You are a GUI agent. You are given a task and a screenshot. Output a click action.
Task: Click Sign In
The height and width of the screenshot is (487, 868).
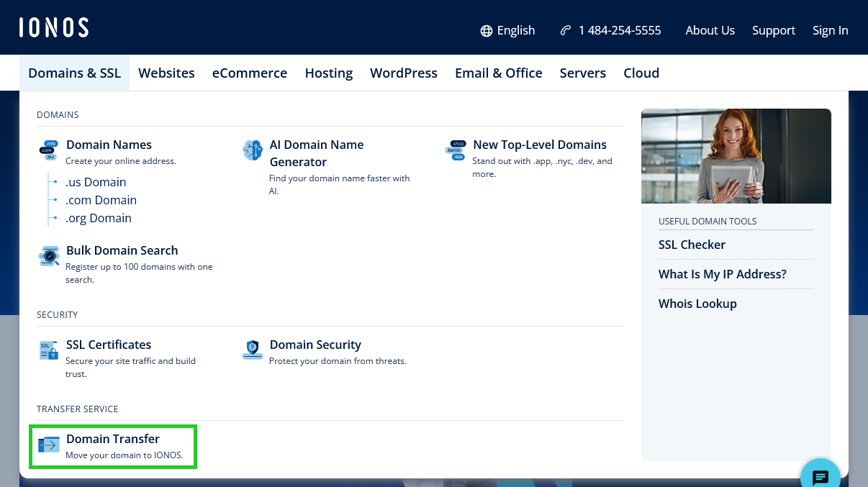click(830, 30)
